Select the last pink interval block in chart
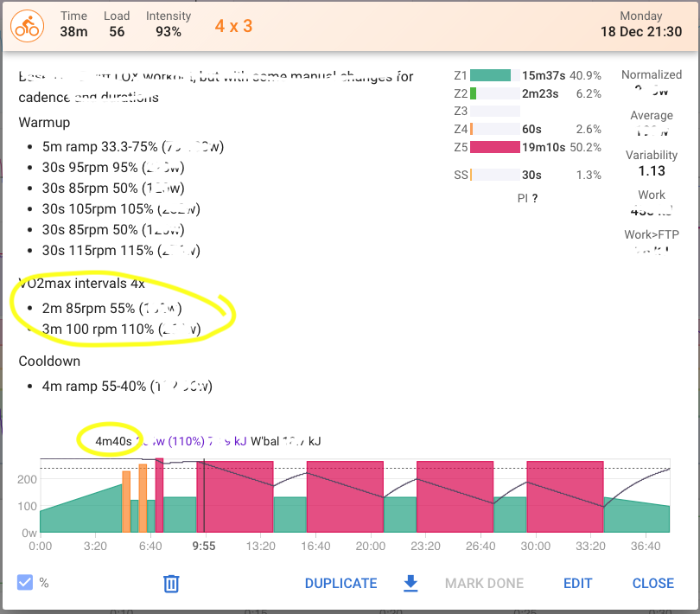Image resolution: width=700 pixels, height=614 pixels. [x=564, y=497]
